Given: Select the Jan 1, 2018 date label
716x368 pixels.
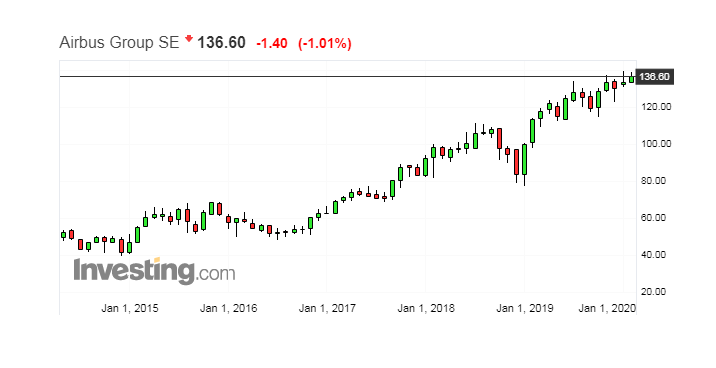Looking at the screenshot, I should coord(426,308).
